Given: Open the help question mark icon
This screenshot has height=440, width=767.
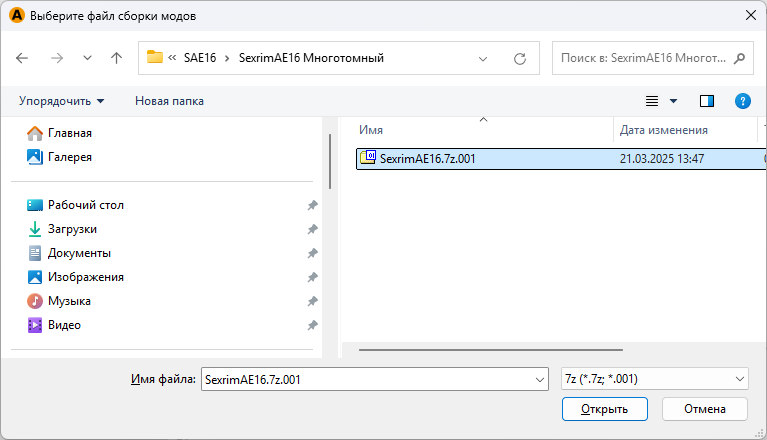Looking at the screenshot, I should click(742, 101).
